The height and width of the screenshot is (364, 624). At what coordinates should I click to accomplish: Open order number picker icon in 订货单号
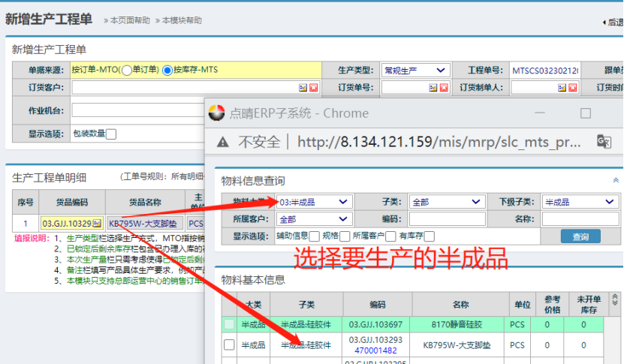[433, 88]
